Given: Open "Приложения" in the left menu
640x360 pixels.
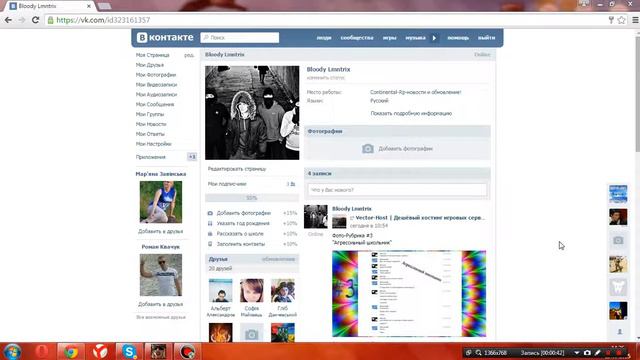Looking at the screenshot, I should 151,157.
